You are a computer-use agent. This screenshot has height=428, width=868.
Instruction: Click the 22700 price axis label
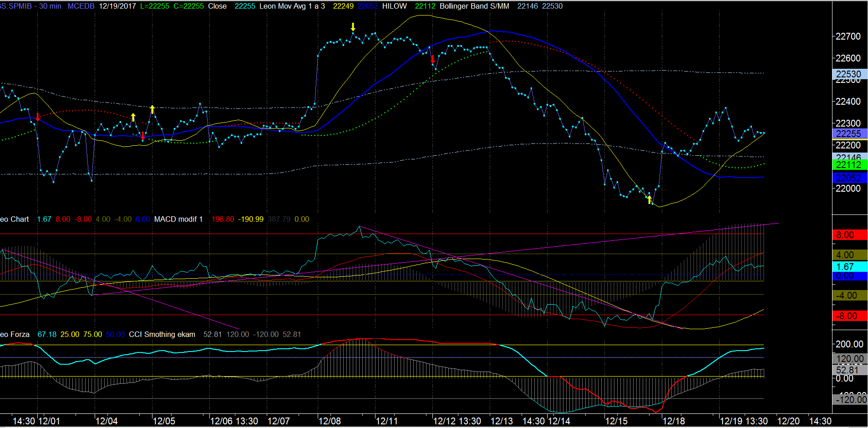(848, 36)
